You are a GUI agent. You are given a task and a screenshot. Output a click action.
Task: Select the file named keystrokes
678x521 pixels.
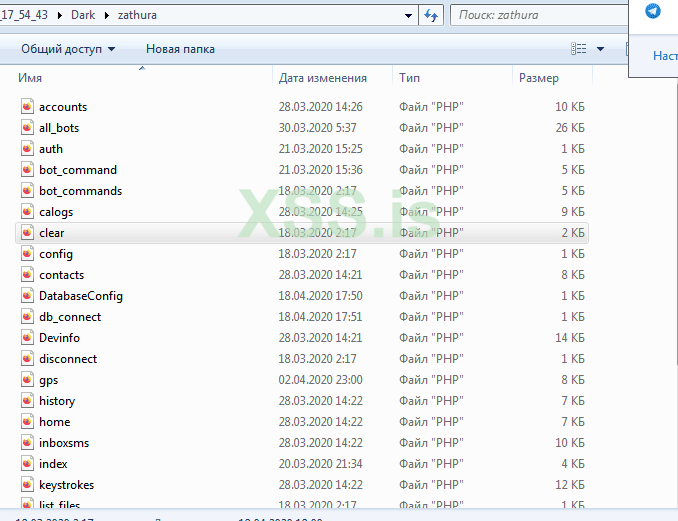point(67,485)
